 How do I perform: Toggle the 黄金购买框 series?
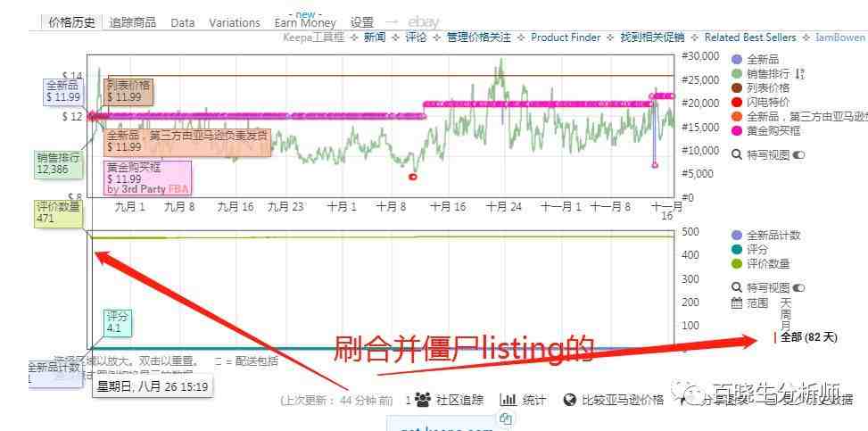(x=766, y=131)
